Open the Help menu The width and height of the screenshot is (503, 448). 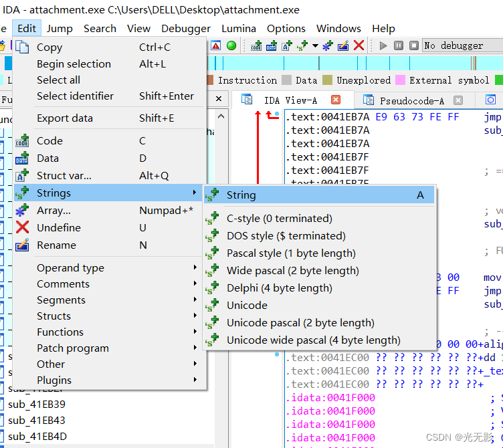tap(383, 28)
